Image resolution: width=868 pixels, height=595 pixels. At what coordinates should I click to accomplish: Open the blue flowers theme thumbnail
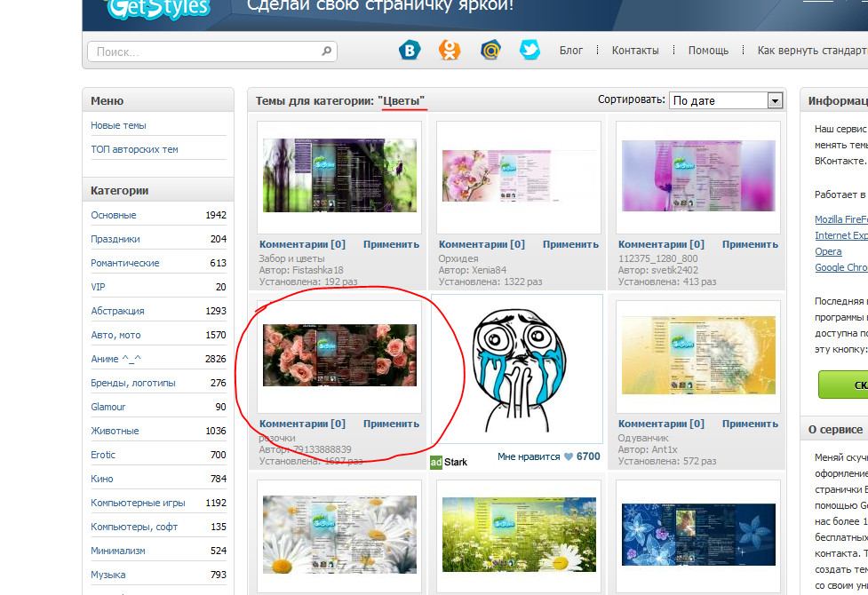698,535
